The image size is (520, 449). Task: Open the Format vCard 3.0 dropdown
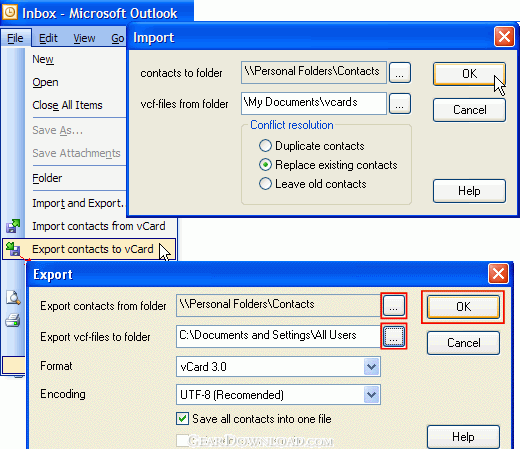371,367
